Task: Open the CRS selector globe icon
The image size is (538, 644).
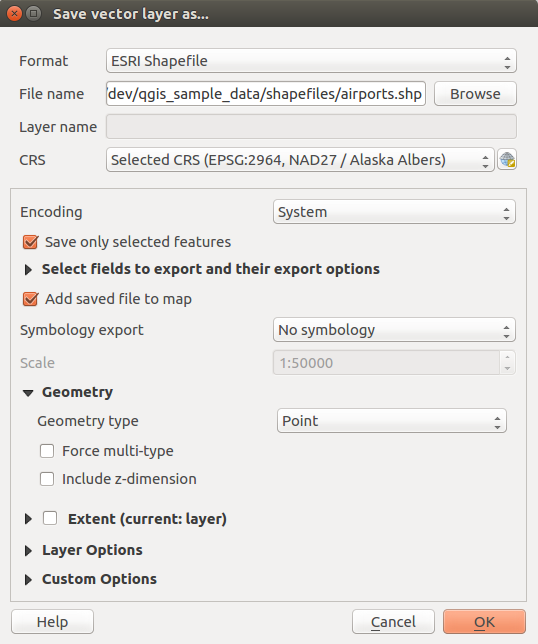Action: click(507, 160)
